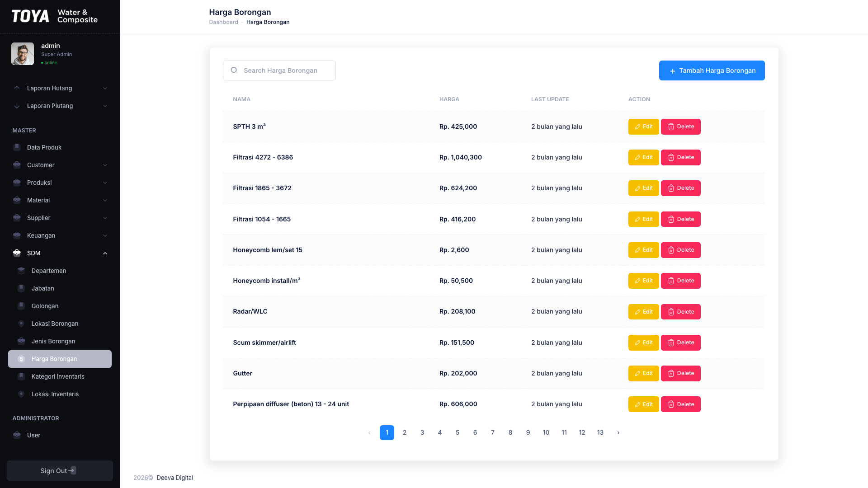Viewport: 868px width, 488px height.
Task: Click the Sign Out arrow icon
Action: pos(72,470)
